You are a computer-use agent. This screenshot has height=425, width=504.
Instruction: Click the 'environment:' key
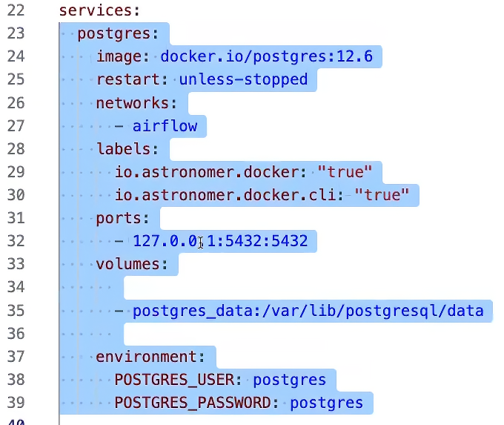pos(150,357)
